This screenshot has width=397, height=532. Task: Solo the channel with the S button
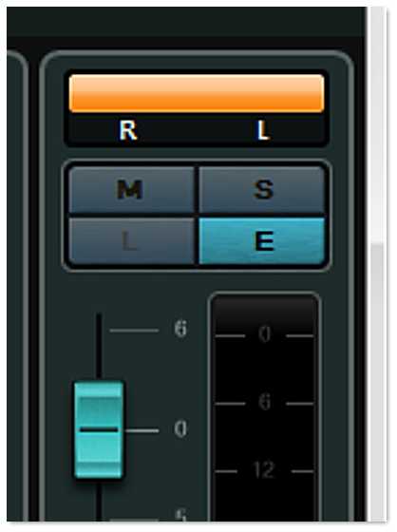[x=262, y=189]
